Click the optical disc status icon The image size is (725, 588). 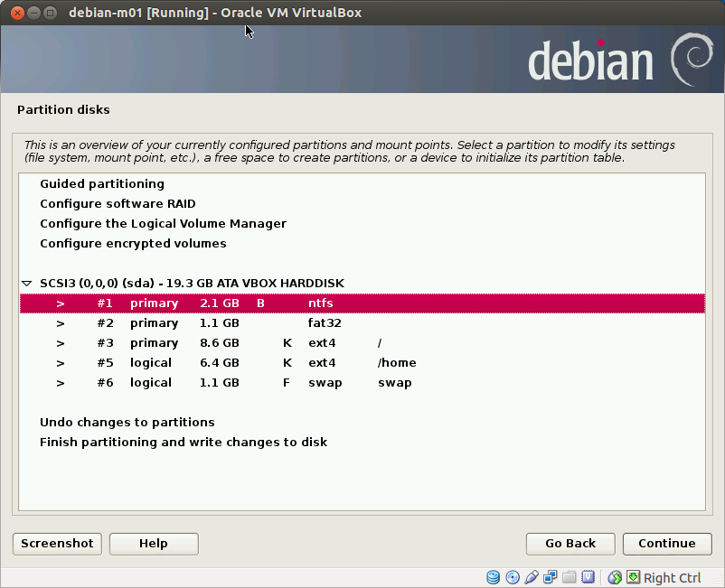pyautogui.click(x=513, y=577)
